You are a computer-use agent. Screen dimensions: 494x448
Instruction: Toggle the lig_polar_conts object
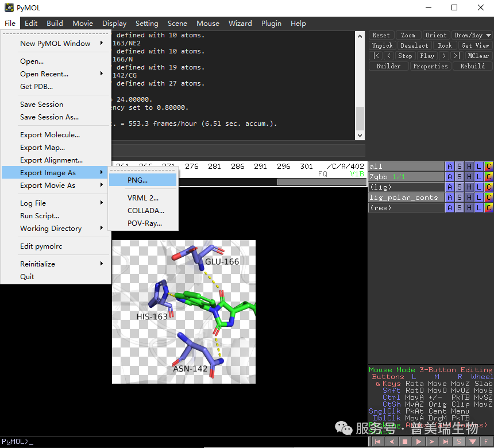tap(406, 198)
